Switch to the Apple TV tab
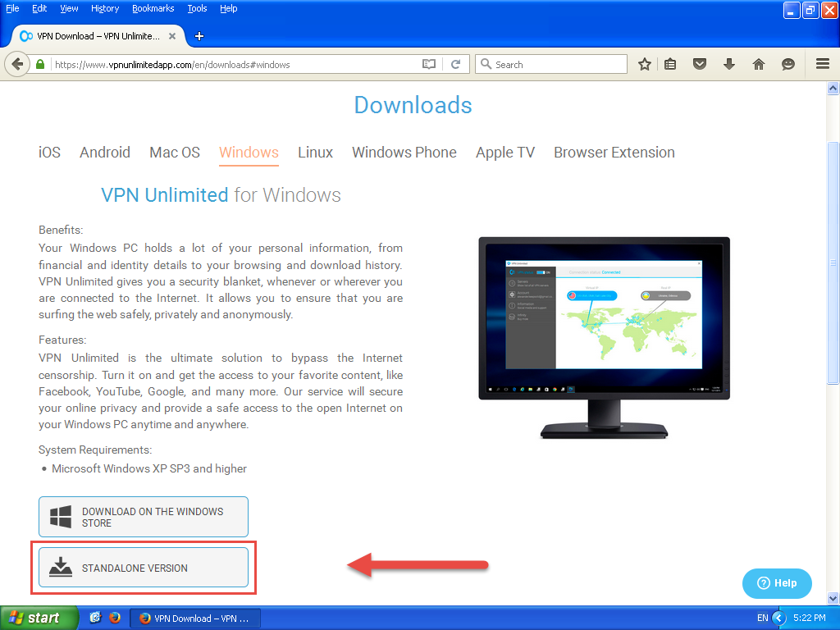The width and height of the screenshot is (840, 630). point(505,152)
